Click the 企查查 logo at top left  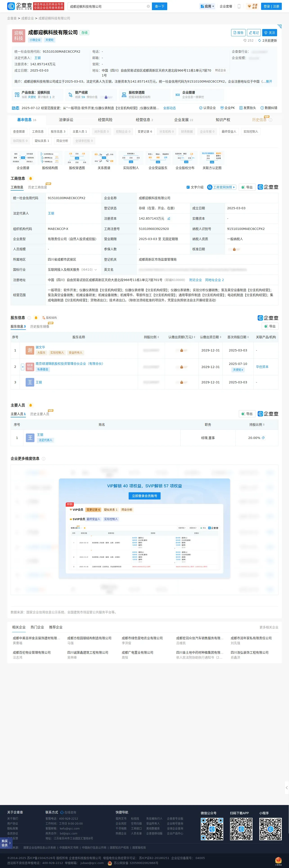click(x=20, y=6)
